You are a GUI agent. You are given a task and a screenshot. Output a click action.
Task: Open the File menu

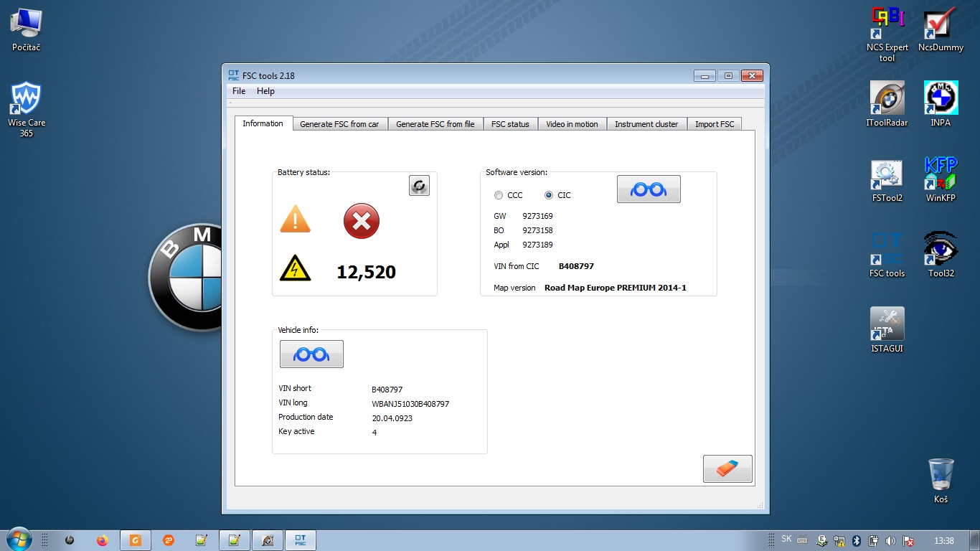(239, 91)
